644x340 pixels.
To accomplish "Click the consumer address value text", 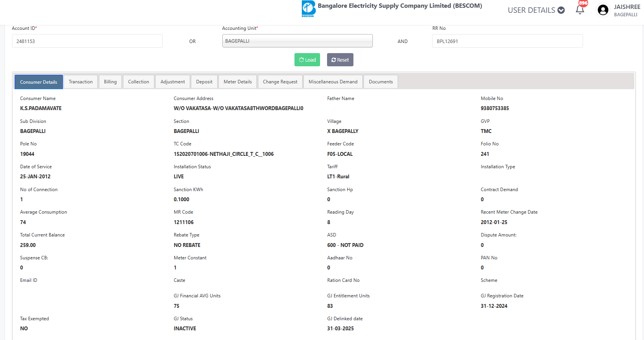I will tap(239, 108).
